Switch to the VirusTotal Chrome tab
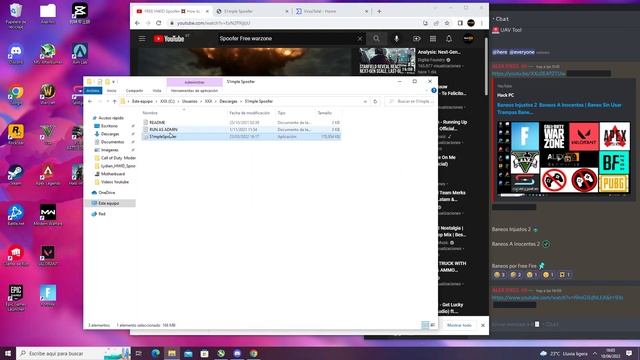 (x=332, y=11)
